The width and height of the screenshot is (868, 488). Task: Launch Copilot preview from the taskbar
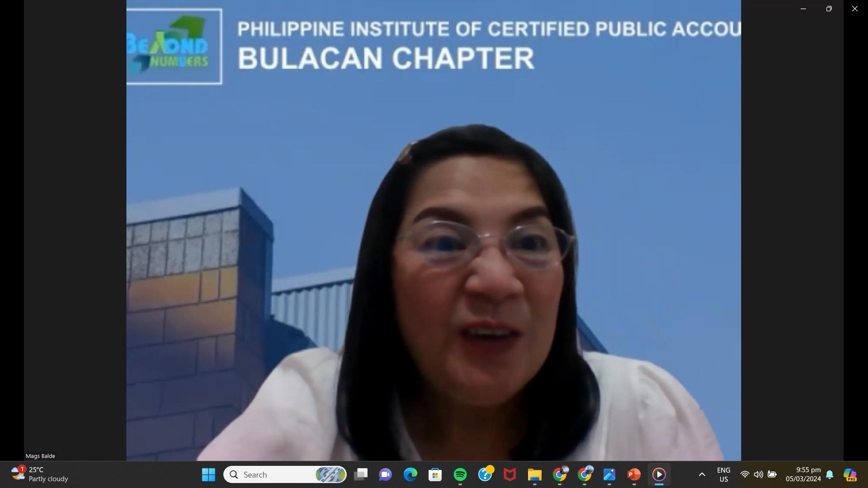pos(850,474)
